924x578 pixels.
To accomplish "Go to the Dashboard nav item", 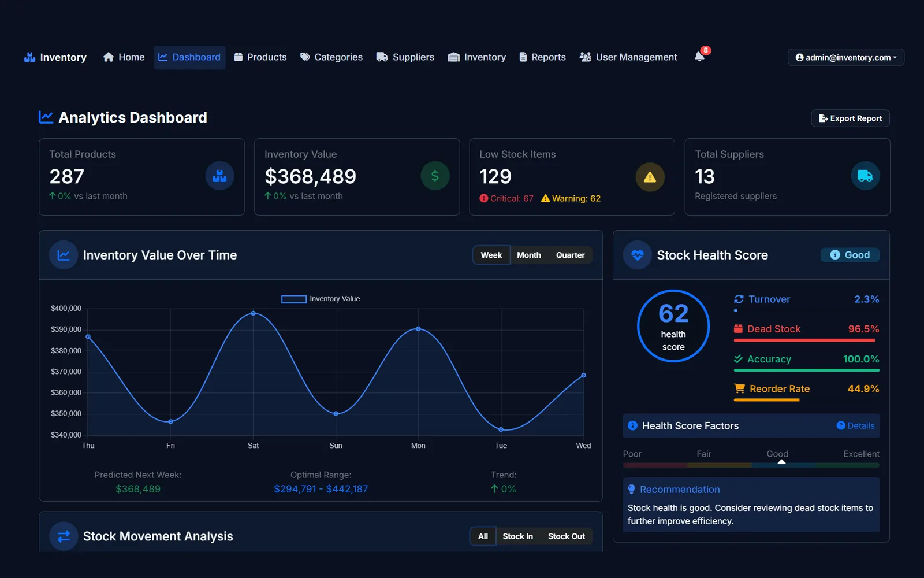I will 189,57.
